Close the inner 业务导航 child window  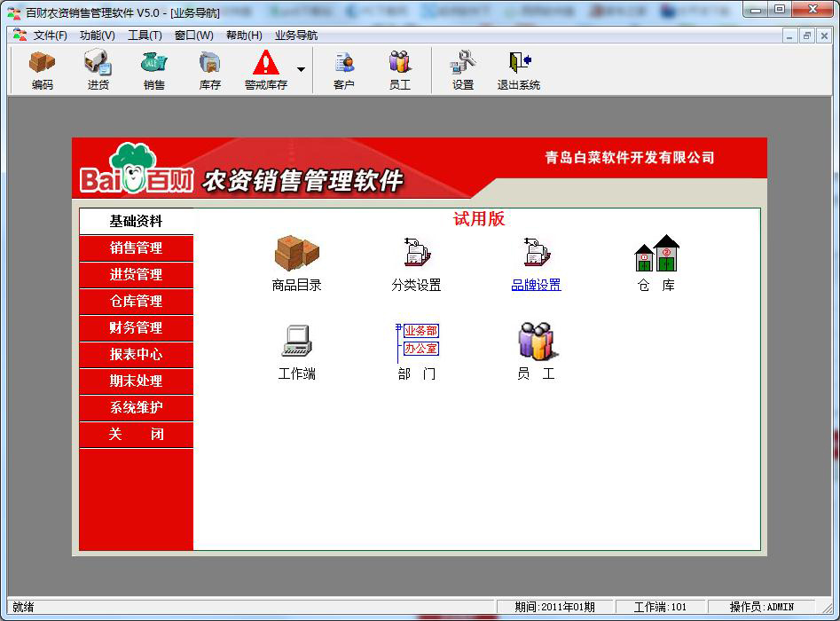tap(824, 35)
